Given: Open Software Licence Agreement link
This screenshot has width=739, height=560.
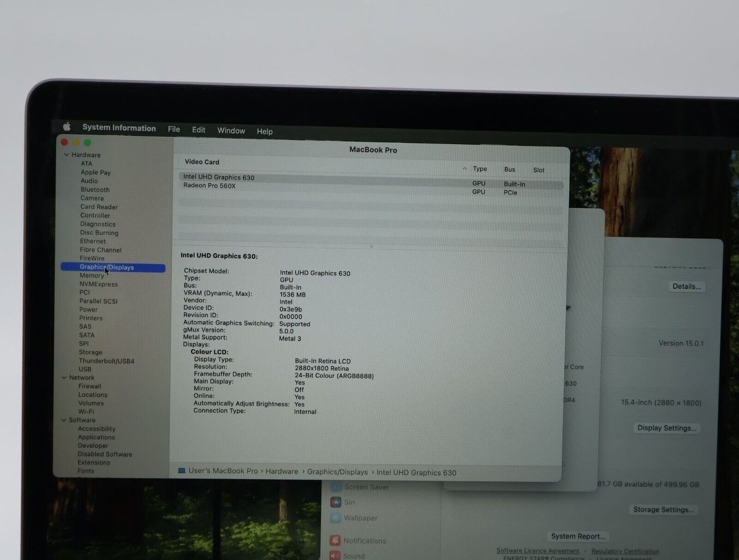Looking at the screenshot, I should coord(538,551).
